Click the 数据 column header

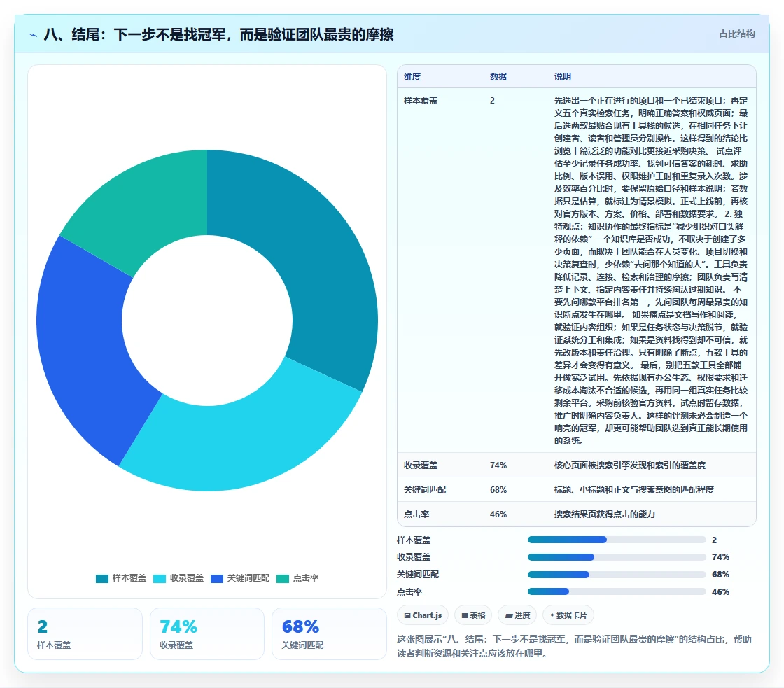pos(498,76)
